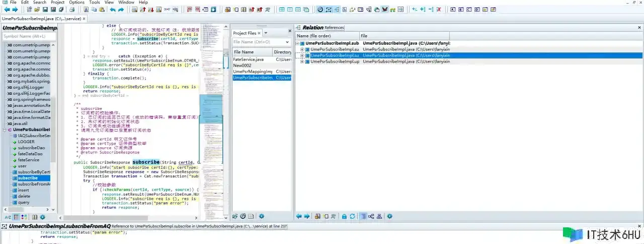Screen dimensions: 644x244
Task: Toggle lock icon in Relation panel
Action: pyautogui.click(x=344, y=216)
